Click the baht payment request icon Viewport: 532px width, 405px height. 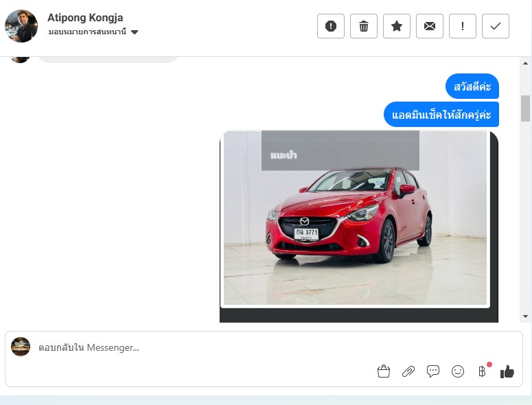482,371
